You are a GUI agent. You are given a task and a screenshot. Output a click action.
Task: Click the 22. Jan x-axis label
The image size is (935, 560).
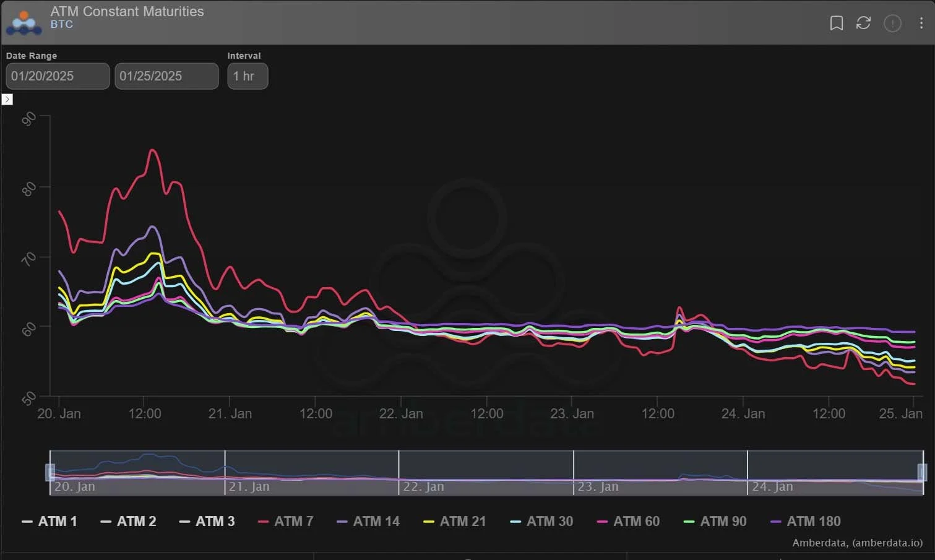coord(401,414)
